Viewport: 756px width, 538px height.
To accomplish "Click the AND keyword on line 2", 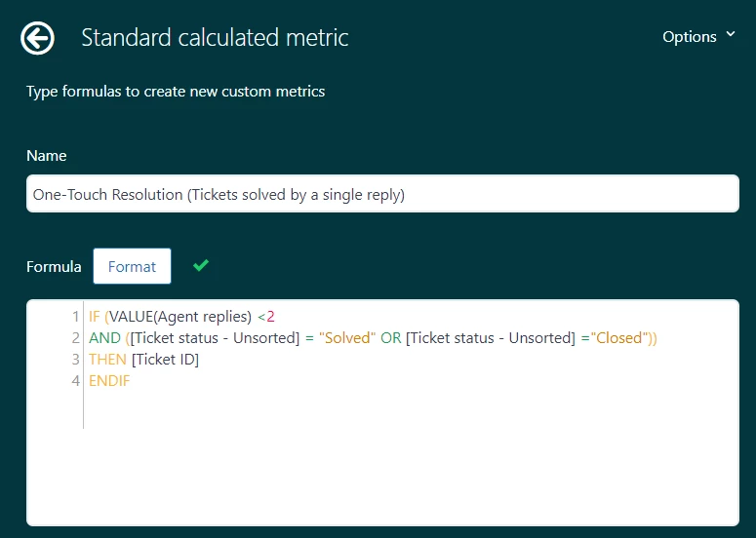I will [x=104, y=338].
